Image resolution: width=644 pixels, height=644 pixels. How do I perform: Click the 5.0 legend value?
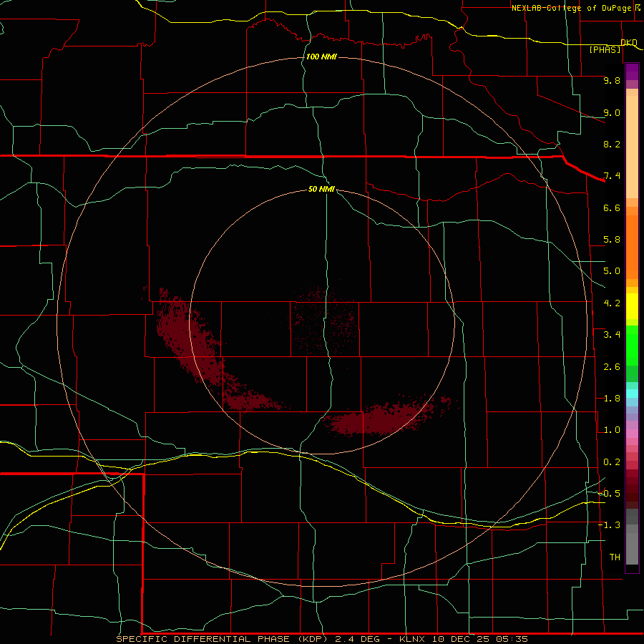coord(612,271)
